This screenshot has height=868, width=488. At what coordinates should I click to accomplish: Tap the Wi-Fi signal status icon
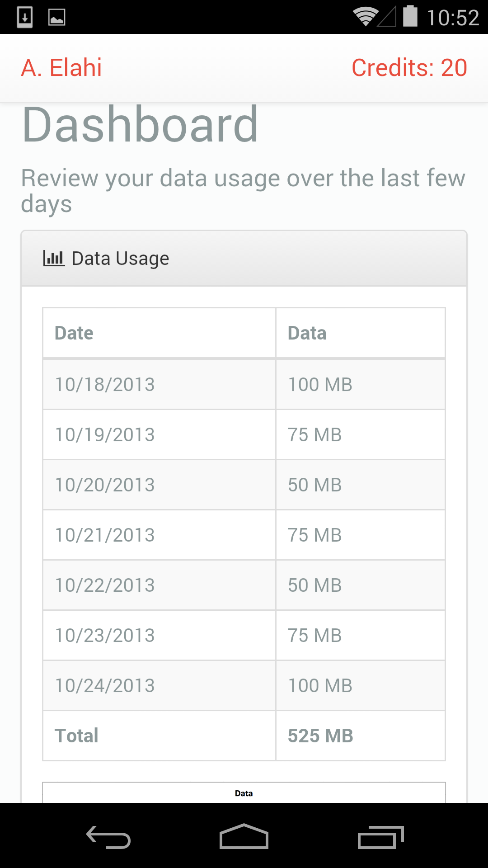pos(365,17)
